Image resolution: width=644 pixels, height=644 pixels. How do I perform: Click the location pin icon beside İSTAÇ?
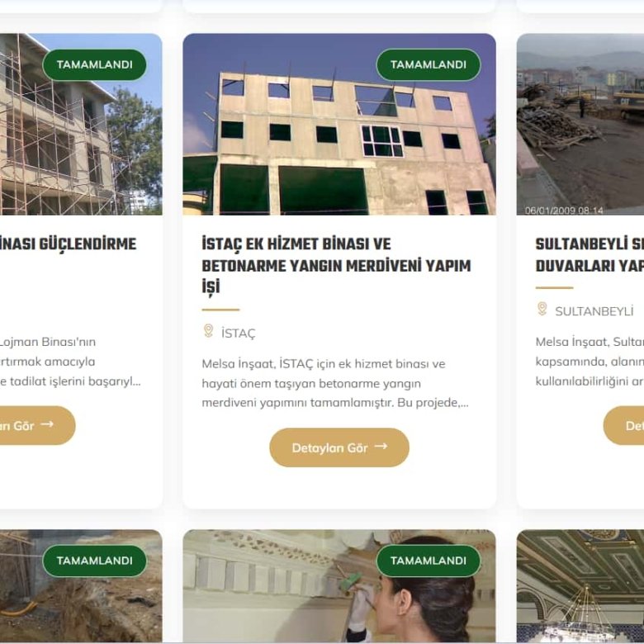click(208, 331)
